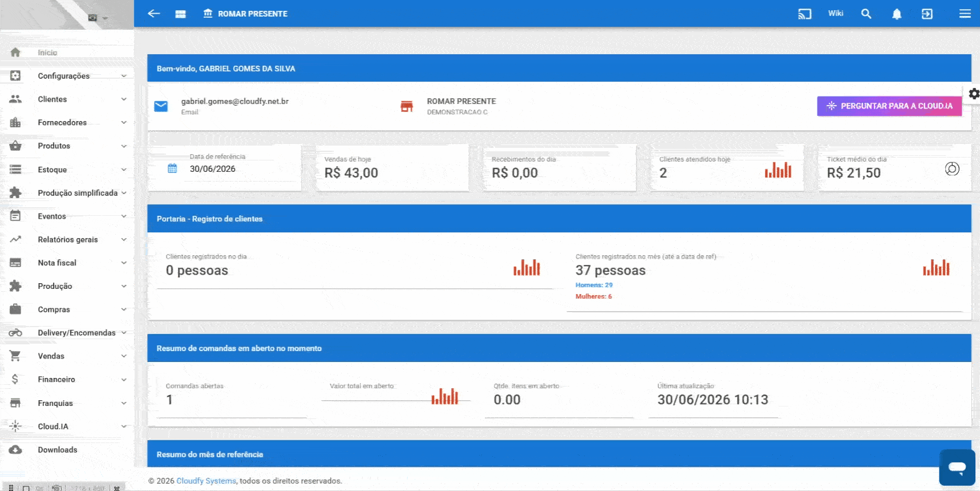
Task: Click the gabriel.gomes@cloudfy.net.br email text
Action: click(x=235, y=101)
